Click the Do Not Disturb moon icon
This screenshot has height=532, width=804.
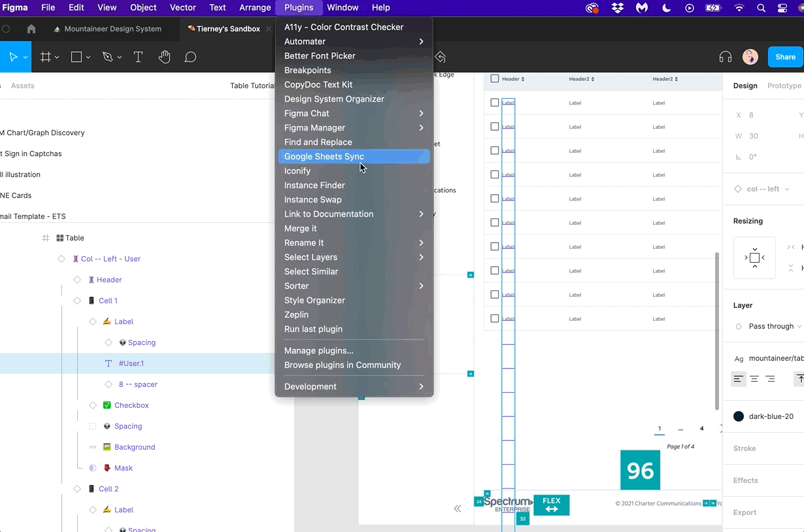(x=667, y=8)
